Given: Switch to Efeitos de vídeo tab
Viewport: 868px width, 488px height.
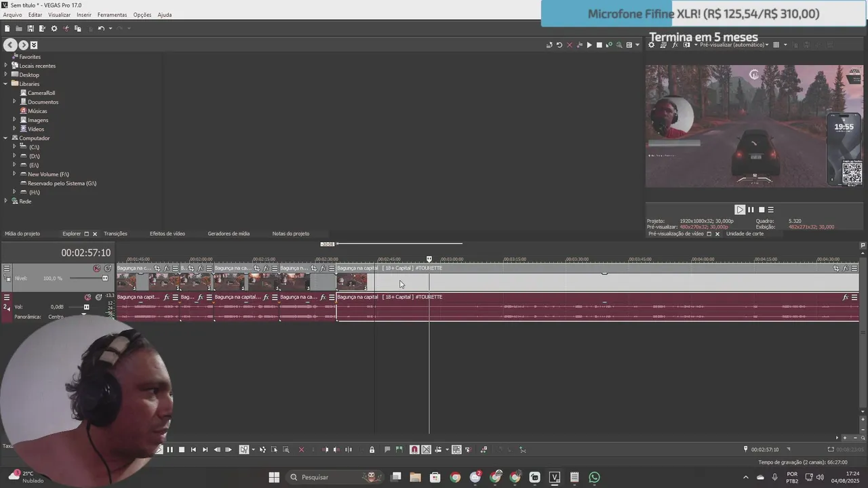Looking at the screenshot, I should point(167,234).
